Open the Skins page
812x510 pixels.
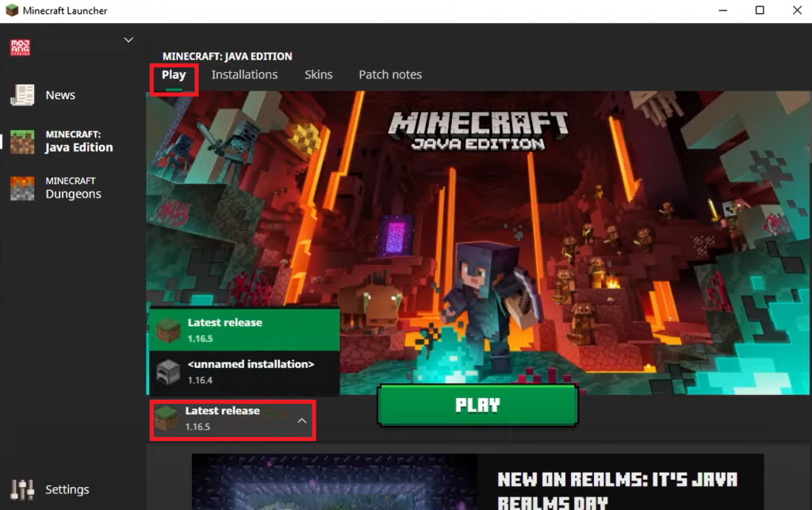click(318, 75)
